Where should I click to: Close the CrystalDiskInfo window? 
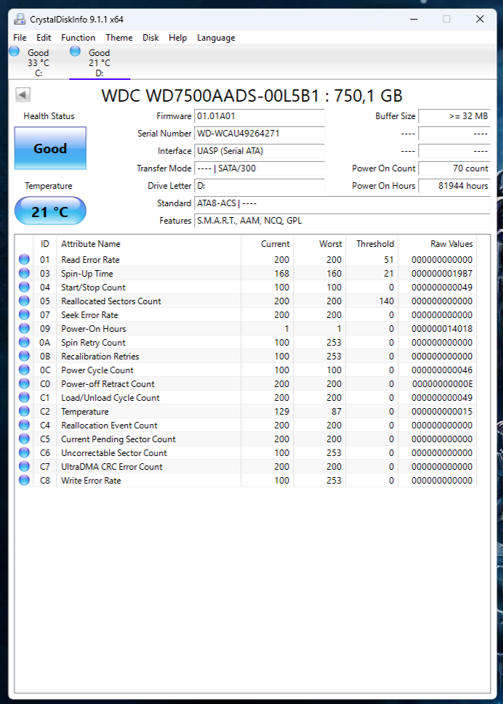480,19
